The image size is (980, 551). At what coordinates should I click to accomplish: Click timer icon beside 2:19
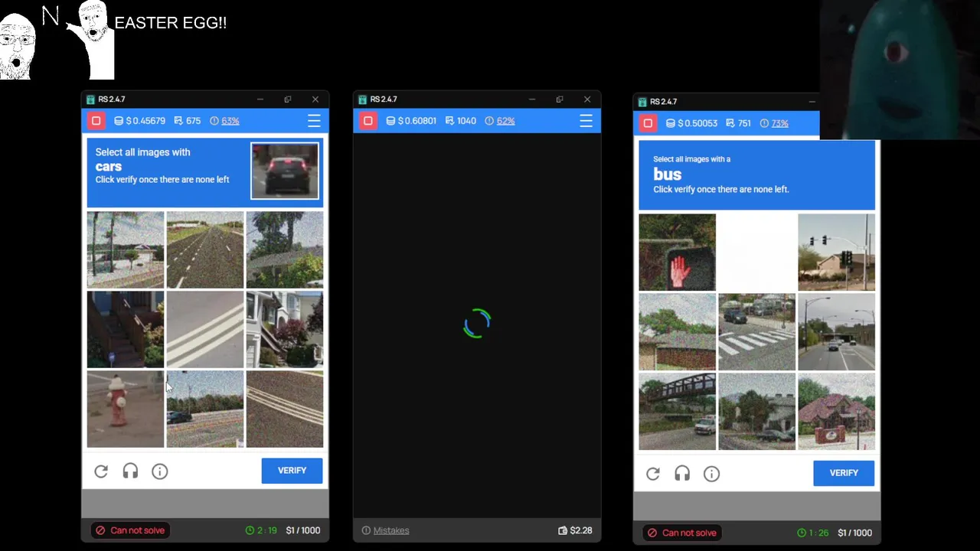point(250,530)
